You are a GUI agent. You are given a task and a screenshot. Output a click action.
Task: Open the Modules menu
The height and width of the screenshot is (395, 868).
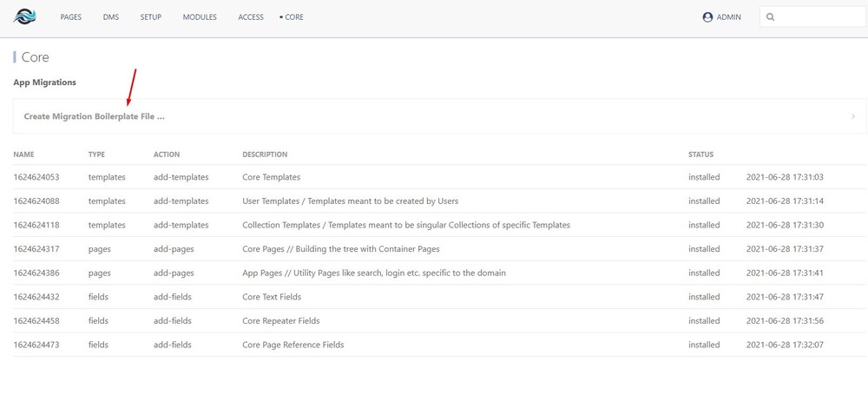[x=200, y=16]
